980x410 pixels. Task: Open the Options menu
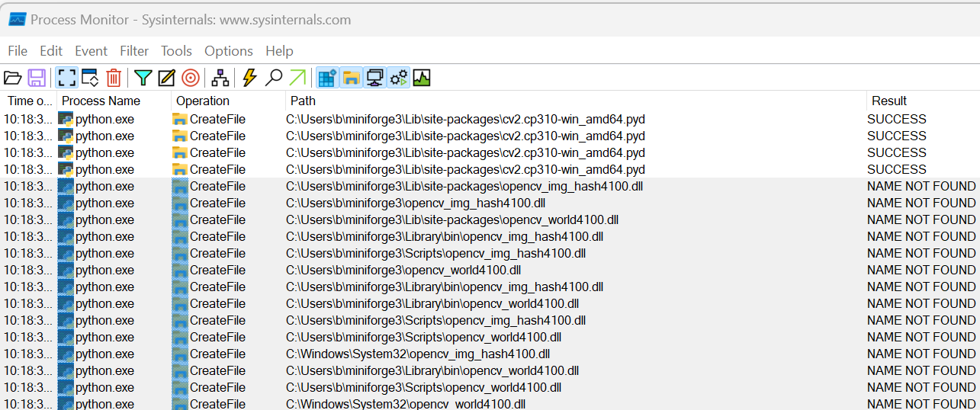pyautogui.click(x=229, y=51)
